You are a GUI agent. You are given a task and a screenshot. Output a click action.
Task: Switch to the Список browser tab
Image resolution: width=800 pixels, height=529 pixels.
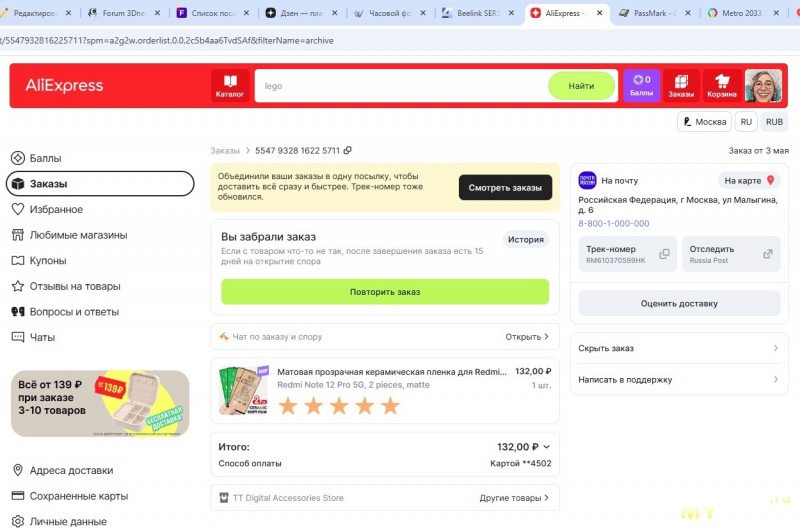point(213,13)
